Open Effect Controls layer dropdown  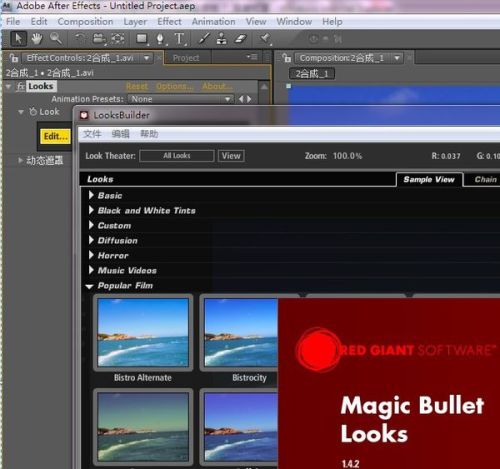[146, 58]
